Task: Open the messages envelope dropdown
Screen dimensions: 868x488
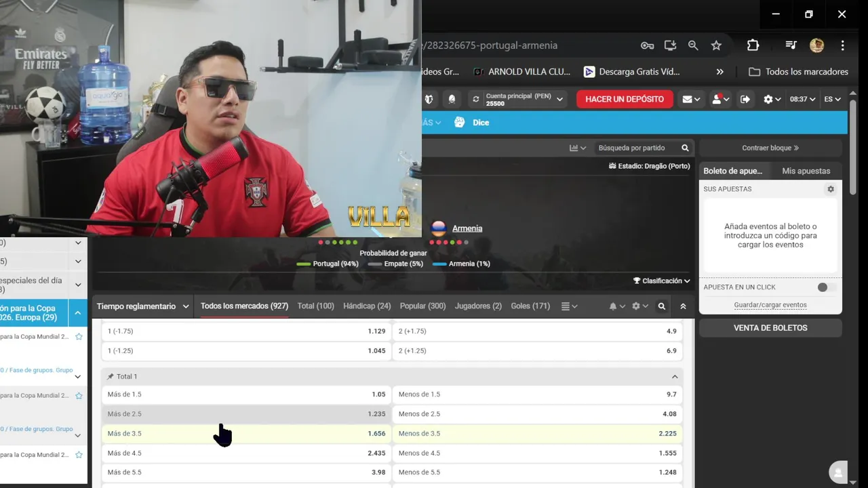Action: coord(691,99)
